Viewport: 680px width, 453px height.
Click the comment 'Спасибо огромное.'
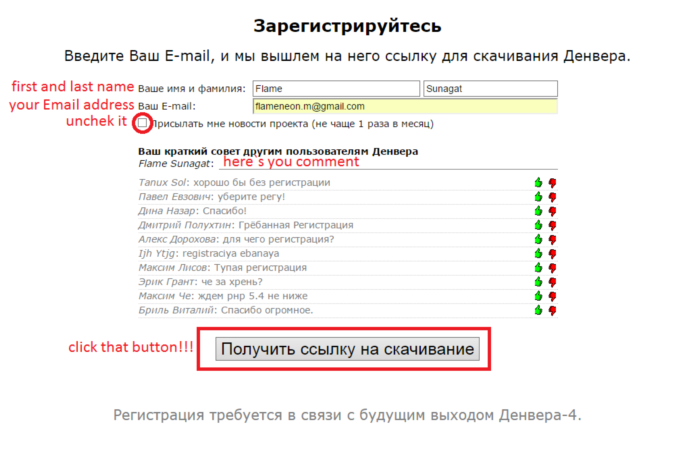(x=267, y=310)
